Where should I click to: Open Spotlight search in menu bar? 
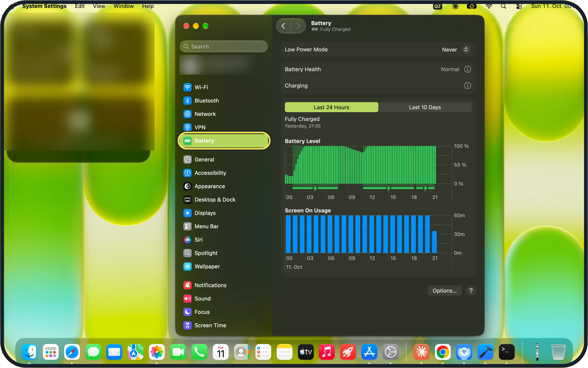pyautogui.click(x=503, y=6)
